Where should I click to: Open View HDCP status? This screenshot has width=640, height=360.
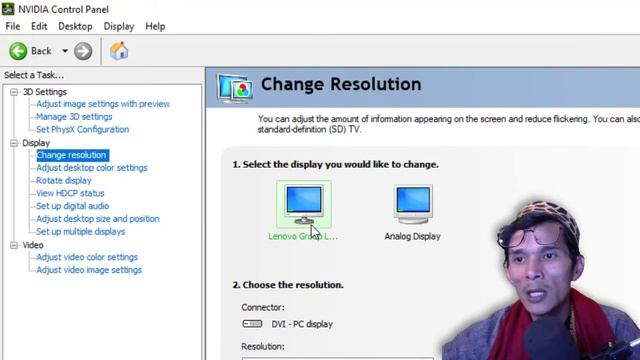tap(70, 193)
